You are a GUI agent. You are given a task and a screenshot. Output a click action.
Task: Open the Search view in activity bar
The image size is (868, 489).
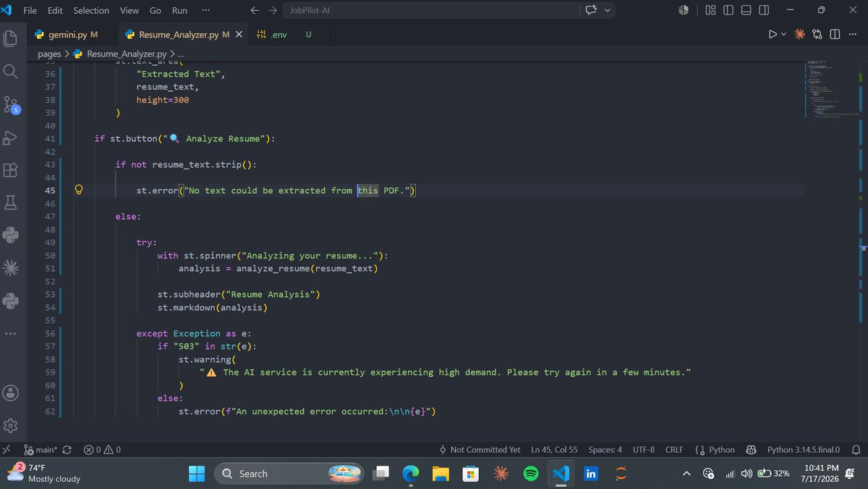[x=10, y=71]
